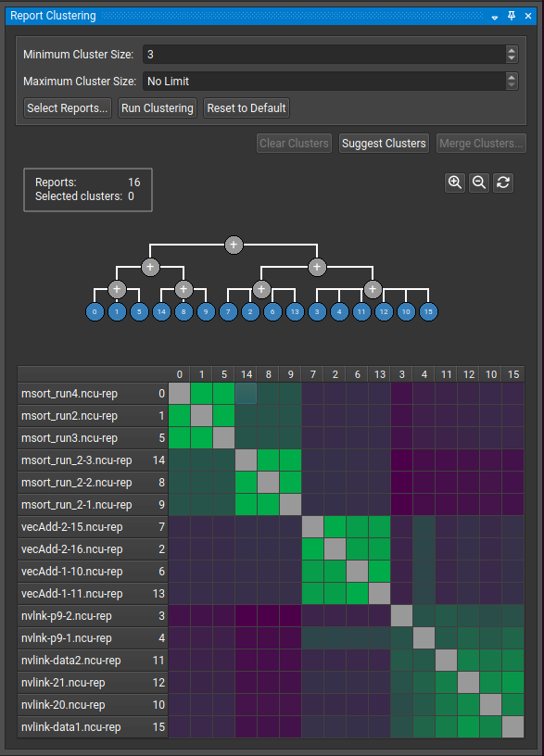Click blue leaf node 12 in the tree
This screenshot has width=544, height=756.
coord(384,311)
